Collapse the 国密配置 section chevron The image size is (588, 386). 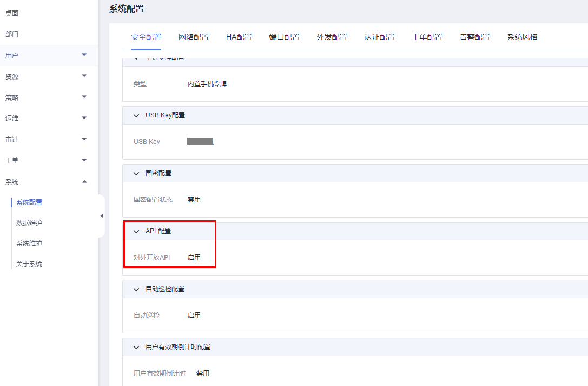tap(136, 173)
